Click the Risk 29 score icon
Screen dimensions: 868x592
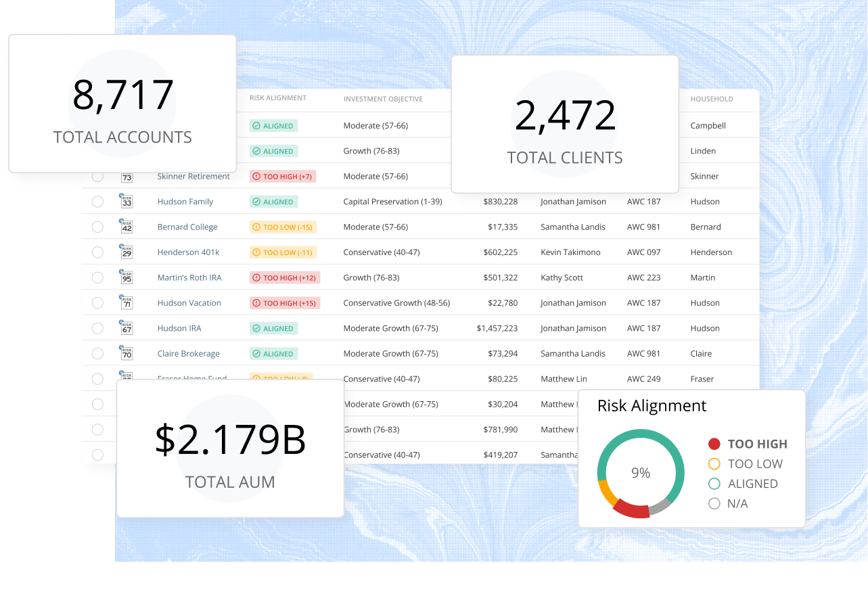pyautogui.click(x=127, y=252)
